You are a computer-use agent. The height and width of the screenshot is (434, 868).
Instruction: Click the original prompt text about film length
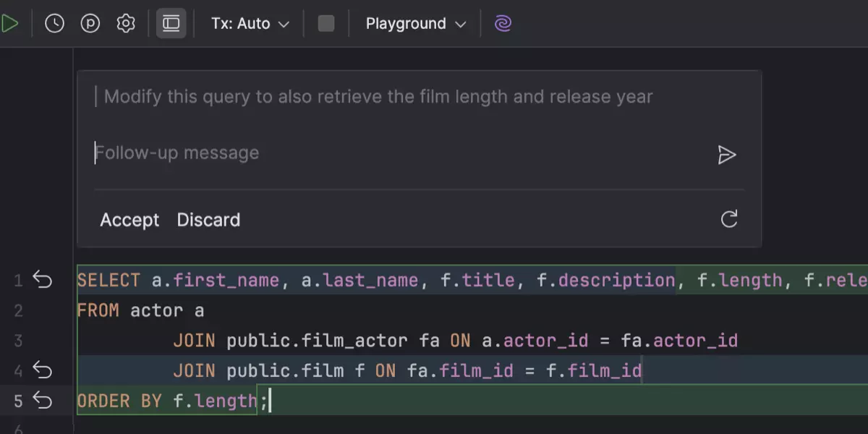tap(378, 97)
